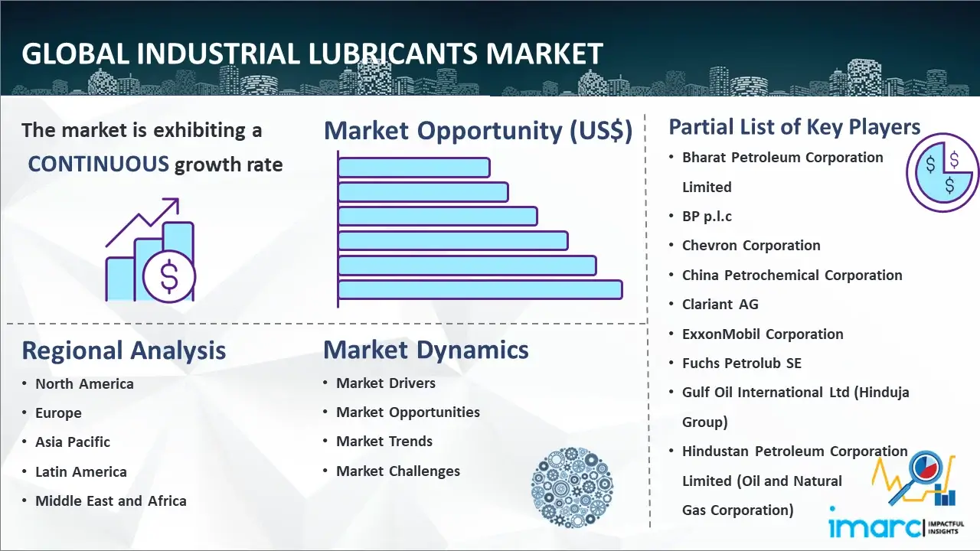Click Market Trends bullet
This screenshot has width=980, height=551.
(x=384, y=442)
